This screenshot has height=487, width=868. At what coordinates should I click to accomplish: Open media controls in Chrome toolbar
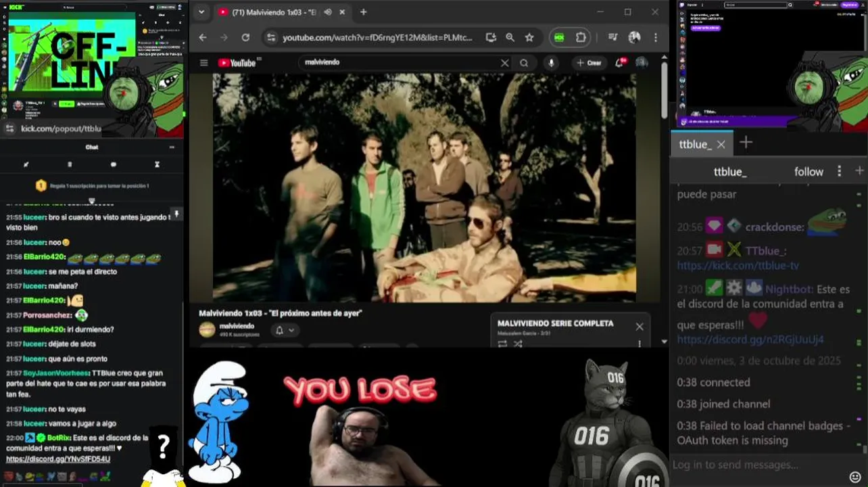612,38
